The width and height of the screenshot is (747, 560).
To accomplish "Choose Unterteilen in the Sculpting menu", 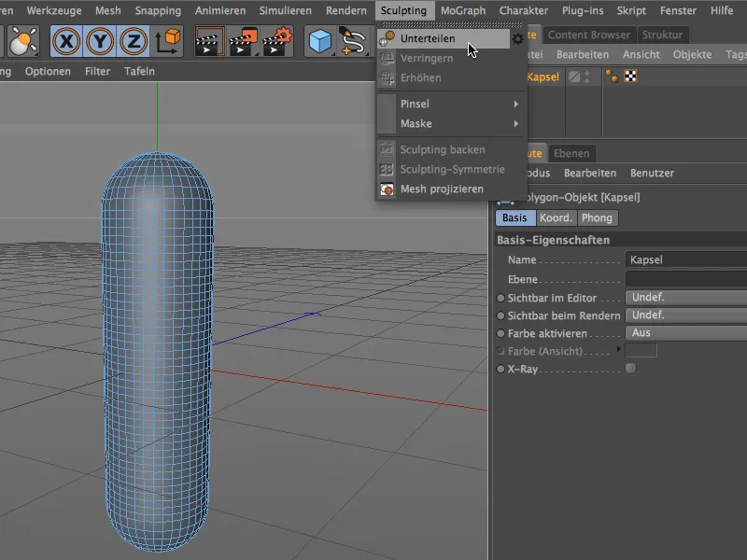I will click(443, 38).
